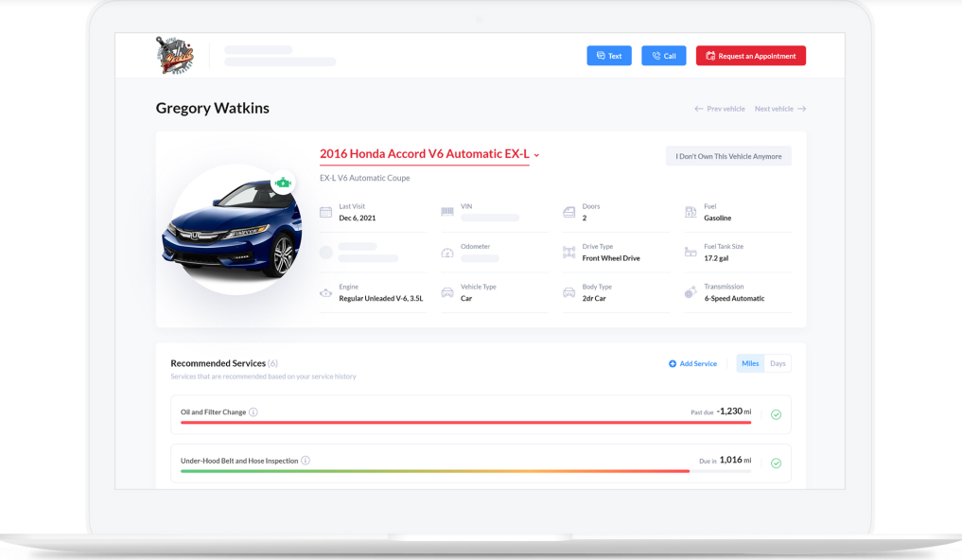Go to Prev vehicle
This screenshot has width=962, height=560.
tap(720, 109)
